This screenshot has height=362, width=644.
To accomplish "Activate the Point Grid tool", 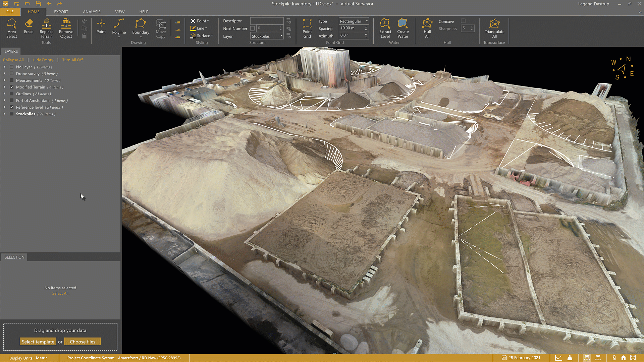I will pyautogui.click(x=307, y=28).
